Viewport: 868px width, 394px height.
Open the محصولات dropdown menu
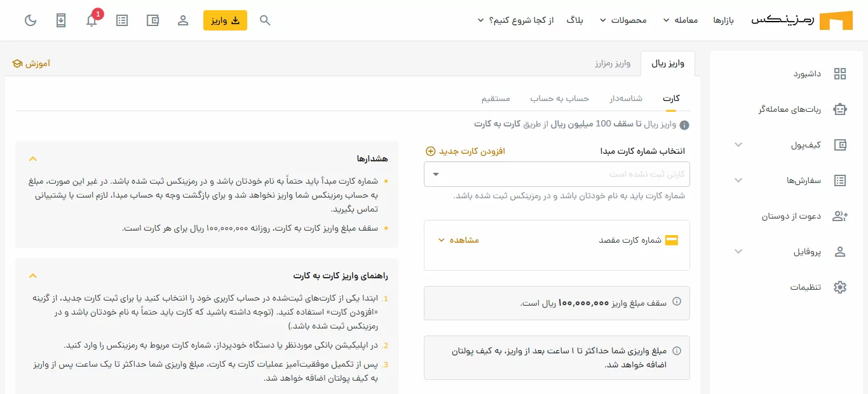point(623,20)
